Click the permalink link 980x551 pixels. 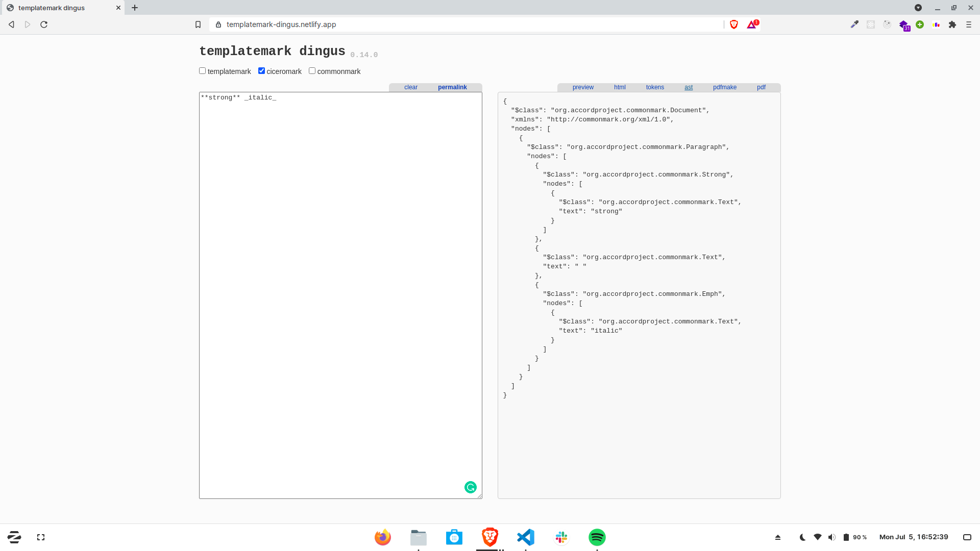452,87
